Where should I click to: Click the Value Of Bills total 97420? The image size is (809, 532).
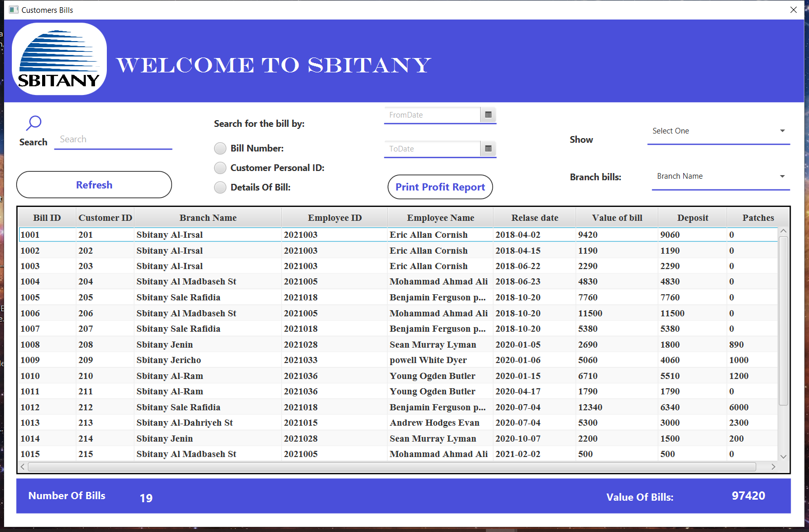click(x=748, y=496)
